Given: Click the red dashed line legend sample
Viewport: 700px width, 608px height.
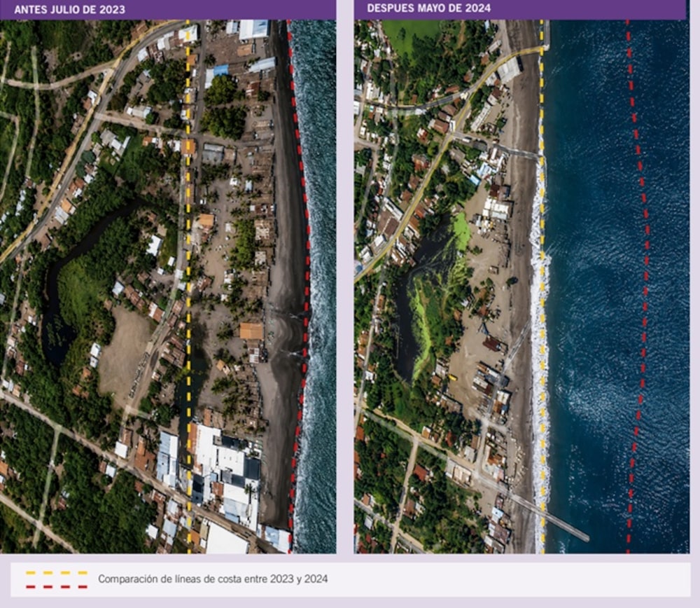Looking at the screenshot, I should click(x=56, y=586).
